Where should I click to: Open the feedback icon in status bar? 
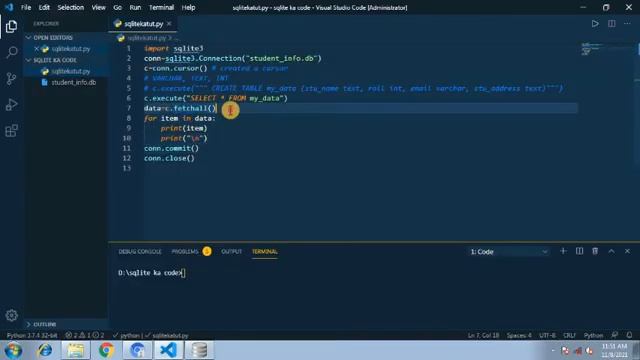click(x=615, y=335)
